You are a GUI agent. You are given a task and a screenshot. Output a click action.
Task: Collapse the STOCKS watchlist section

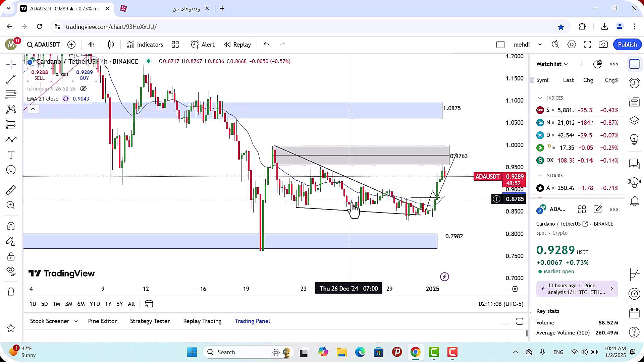click(540, 176)
